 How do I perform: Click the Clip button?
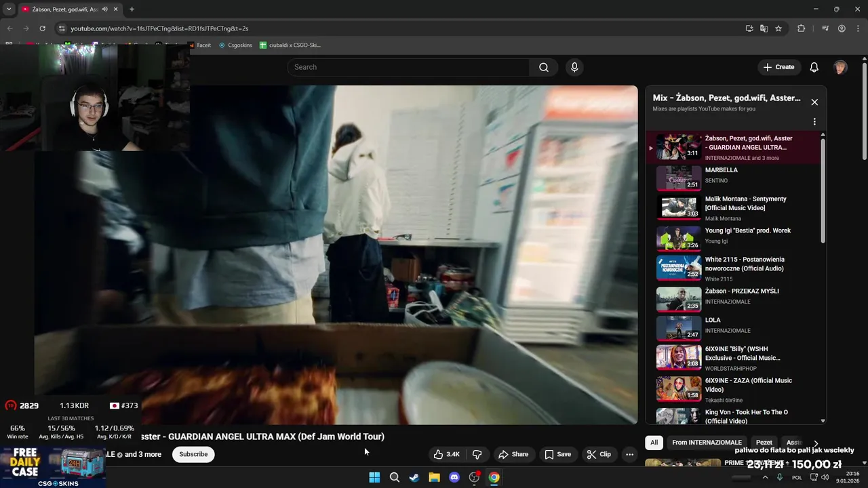[599, 454]
